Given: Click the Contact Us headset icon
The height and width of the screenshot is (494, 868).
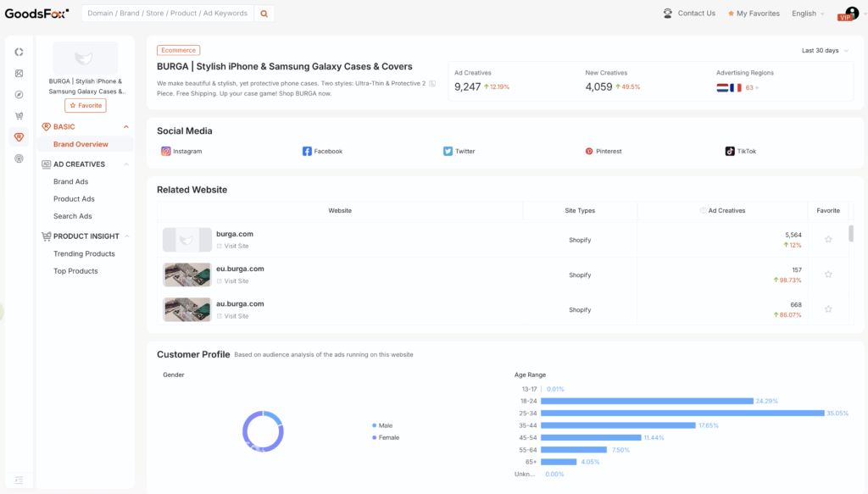Looking at the screenshot, I should click(668, 14).
